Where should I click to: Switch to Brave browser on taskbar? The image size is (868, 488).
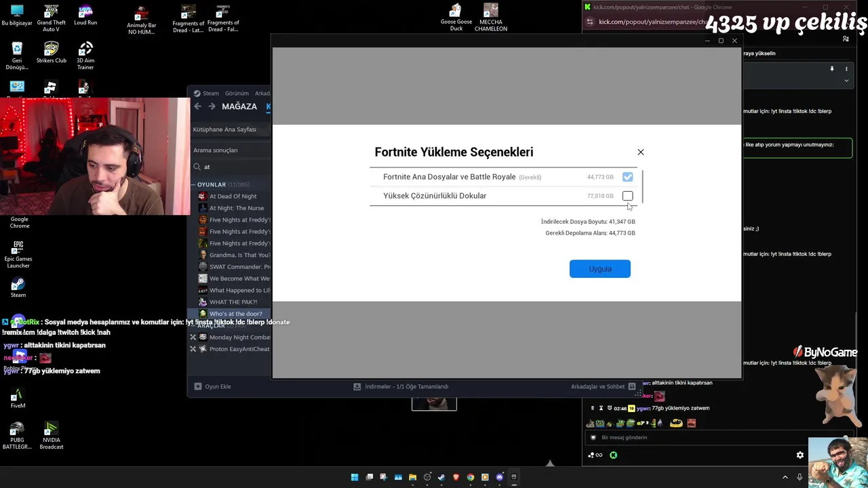click(456, 477)
